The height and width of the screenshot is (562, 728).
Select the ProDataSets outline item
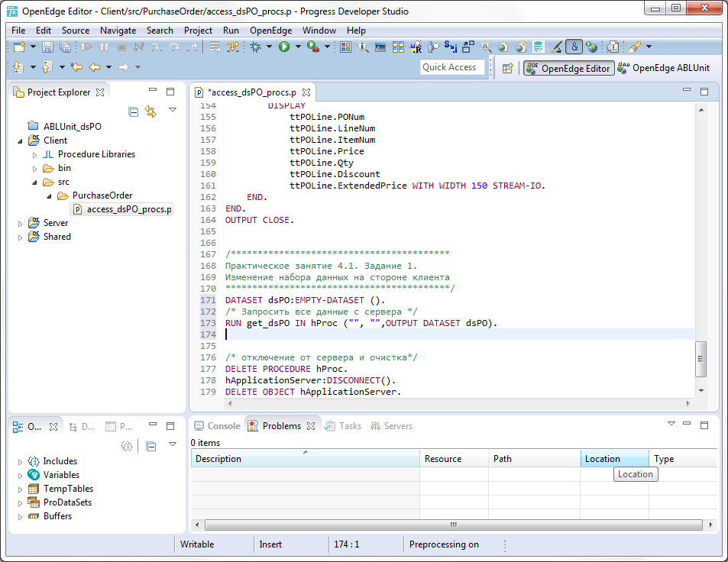67,502
